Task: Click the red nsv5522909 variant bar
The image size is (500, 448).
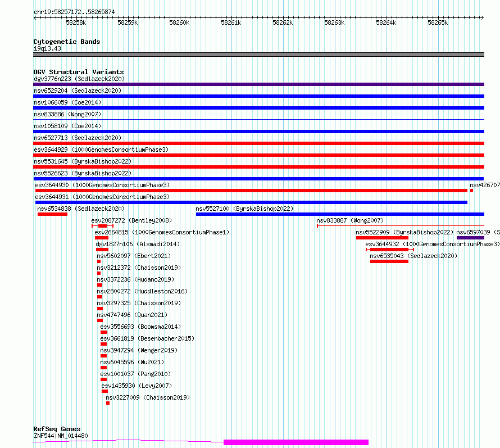Action: 382,238
